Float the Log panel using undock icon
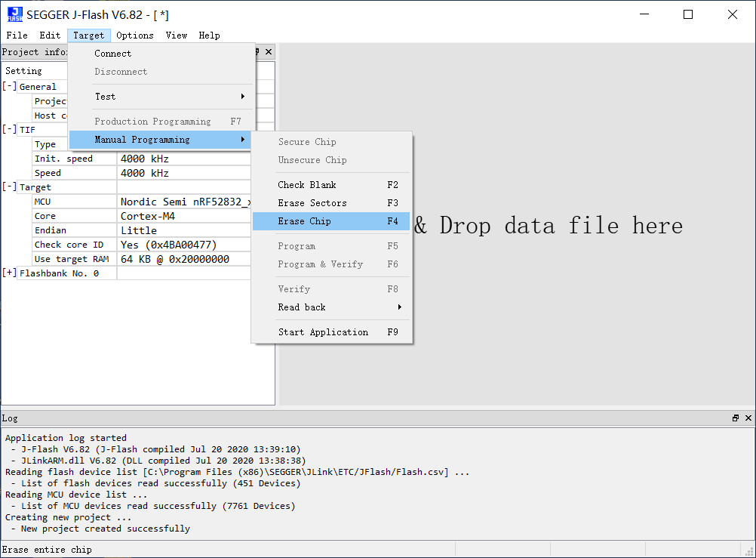The height and width of the screenshot is (558, 756). tap(736, 418)
